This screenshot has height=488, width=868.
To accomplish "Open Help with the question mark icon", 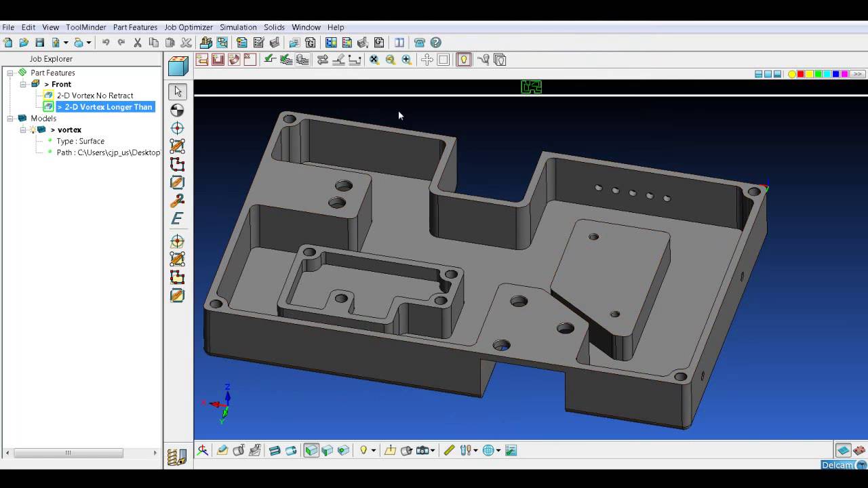I will pyautogui.click(x=436, y=43).
